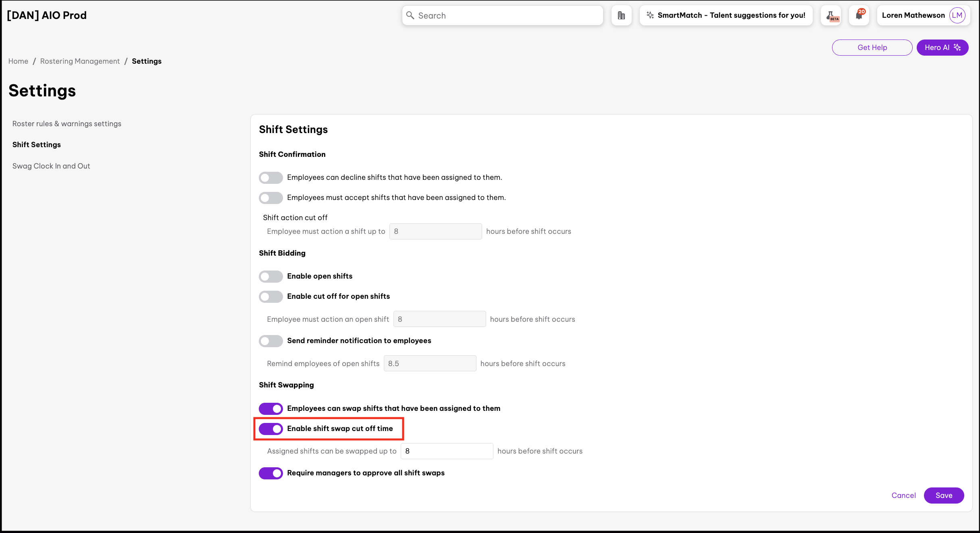980x533 pixels.
Task: Click the organisation building icon
Action: 621,15
